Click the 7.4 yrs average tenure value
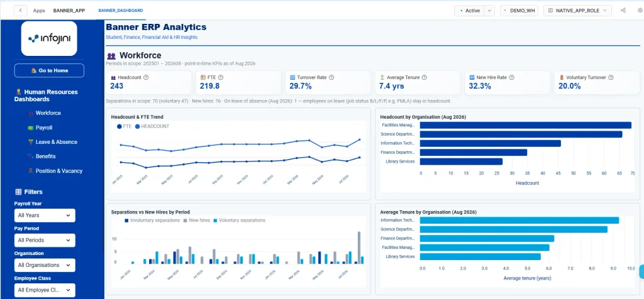 tap(391, 86)
